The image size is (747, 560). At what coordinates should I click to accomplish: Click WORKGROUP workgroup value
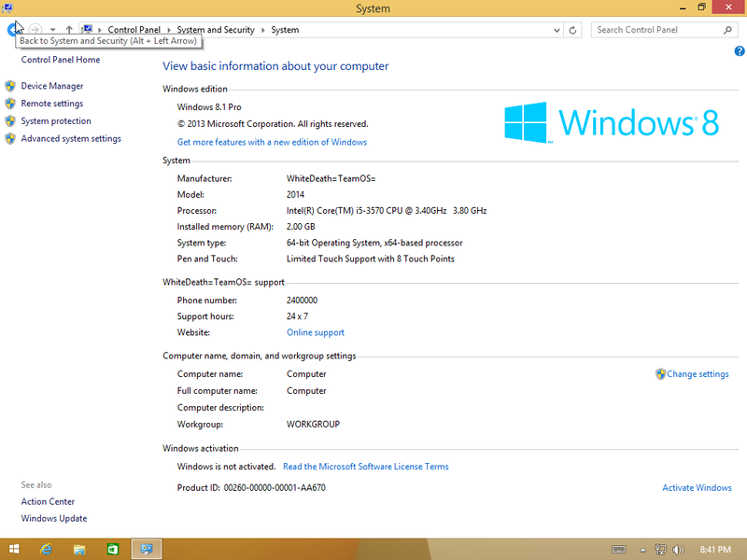(313, 425)
